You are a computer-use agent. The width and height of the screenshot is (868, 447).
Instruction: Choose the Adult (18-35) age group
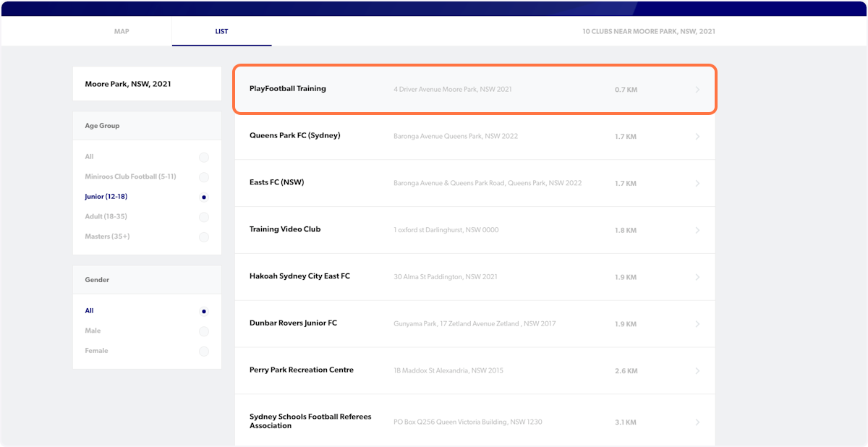point(204,217)
